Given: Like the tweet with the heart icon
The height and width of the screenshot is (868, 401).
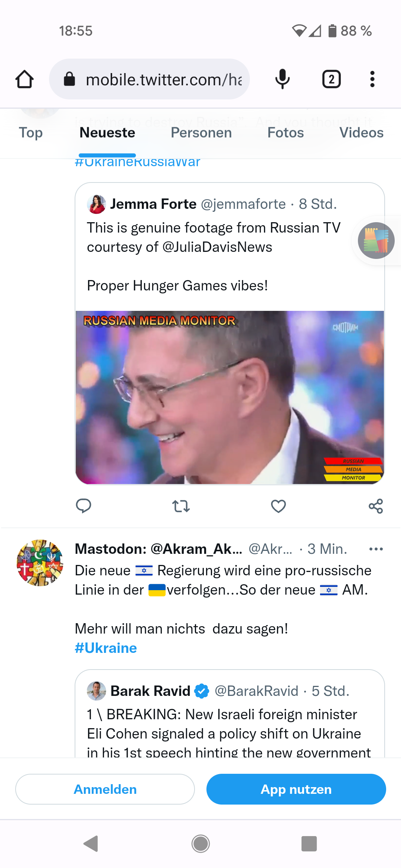Looking at the screenshot, I should pos(278,506).
